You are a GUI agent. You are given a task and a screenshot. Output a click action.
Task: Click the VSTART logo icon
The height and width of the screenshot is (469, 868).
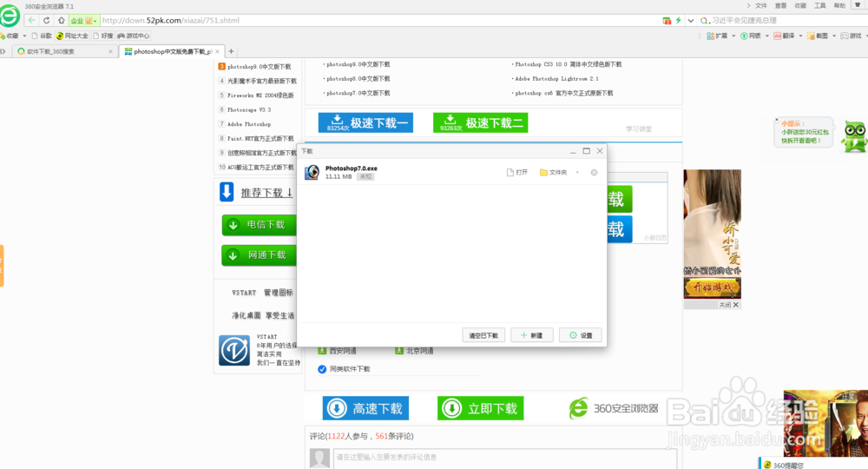234,350
